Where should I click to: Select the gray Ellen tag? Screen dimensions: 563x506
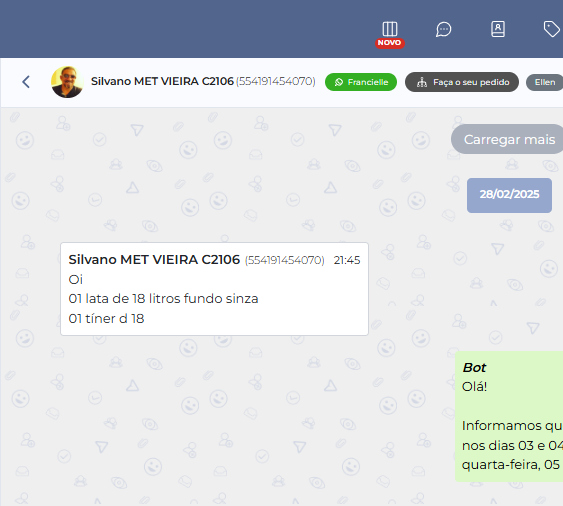pyautogui.click(x=545, y=82)
